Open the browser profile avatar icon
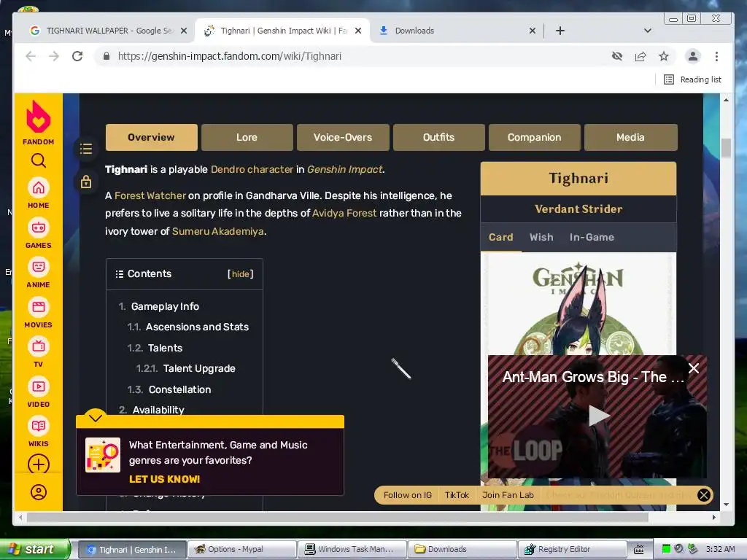Image resolution: width=747 pixels, height=560 pixels. pyautogui.click(x=693, y=56)
